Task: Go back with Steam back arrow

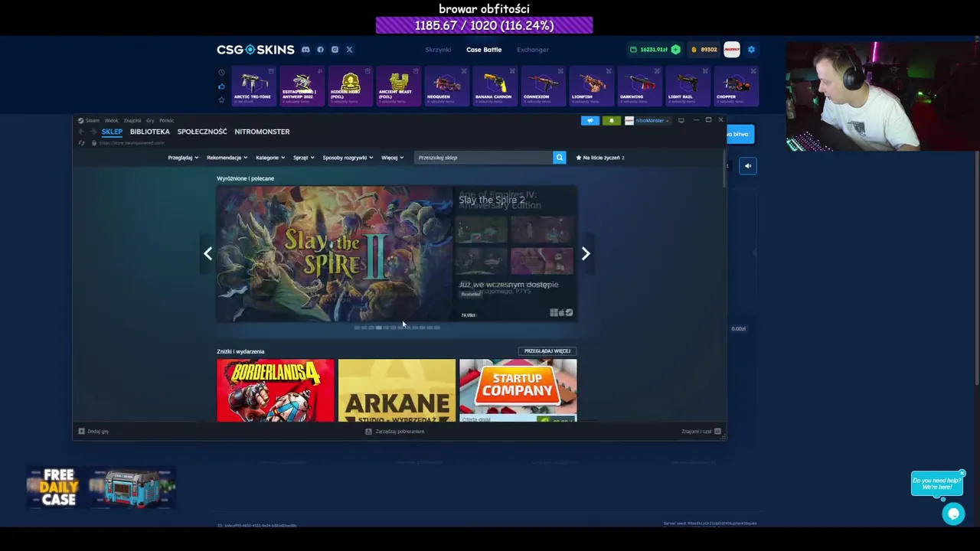Action: pyautogui.click(x=81, y=132)
